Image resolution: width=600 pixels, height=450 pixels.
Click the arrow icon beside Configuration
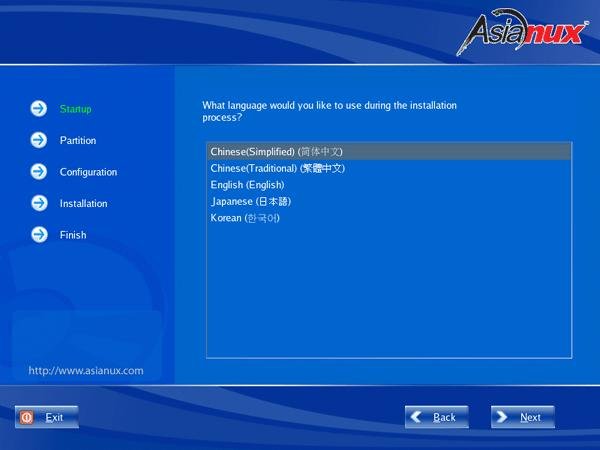(x=39, y=171)
